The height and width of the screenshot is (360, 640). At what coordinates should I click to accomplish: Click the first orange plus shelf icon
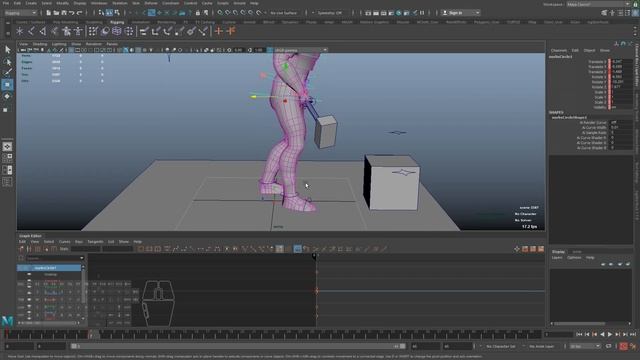[219, 31]
